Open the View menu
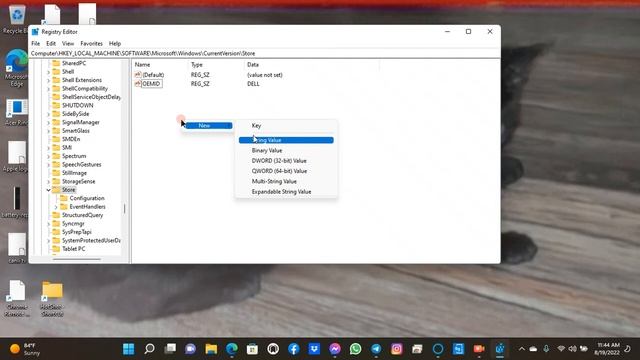The image size is (640, 360). [68, 43]
